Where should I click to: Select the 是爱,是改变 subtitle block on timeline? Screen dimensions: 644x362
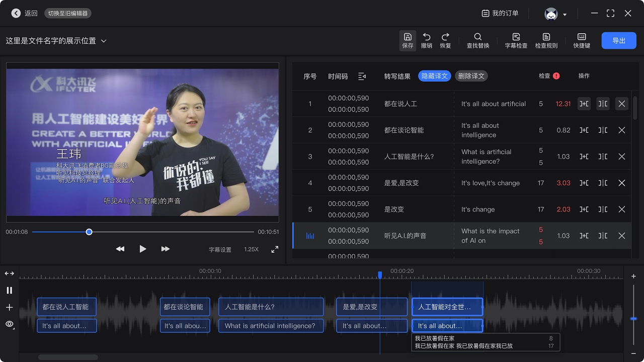tap(372, 307)
